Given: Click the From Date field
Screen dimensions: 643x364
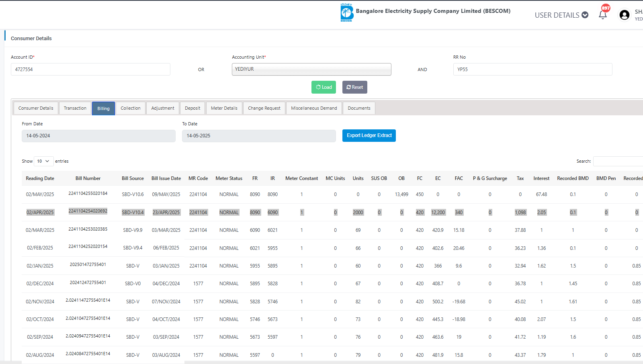Looking at the screenshot, I should pyautogui.click(x=98, y=136).
